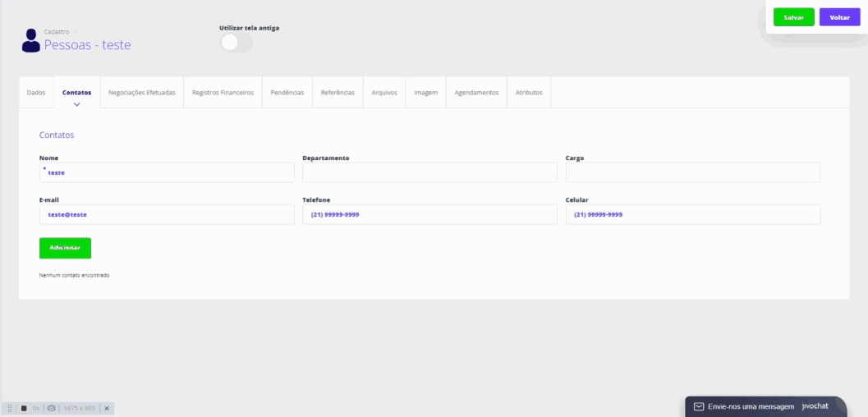Close the screen recorder toolbar
This screenshot has width=868, height=417.
pos(107,408)
